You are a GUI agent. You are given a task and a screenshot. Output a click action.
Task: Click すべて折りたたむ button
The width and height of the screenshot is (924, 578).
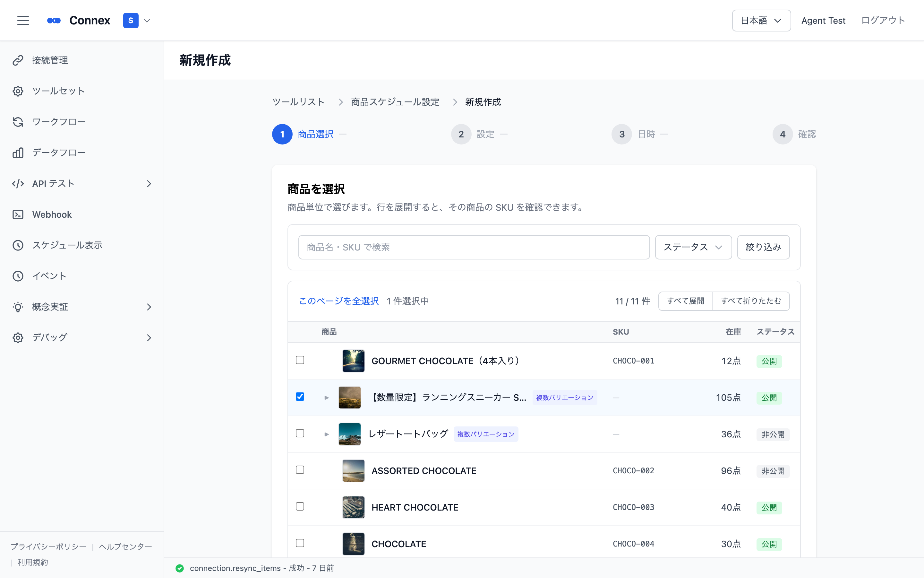[751, 301]
